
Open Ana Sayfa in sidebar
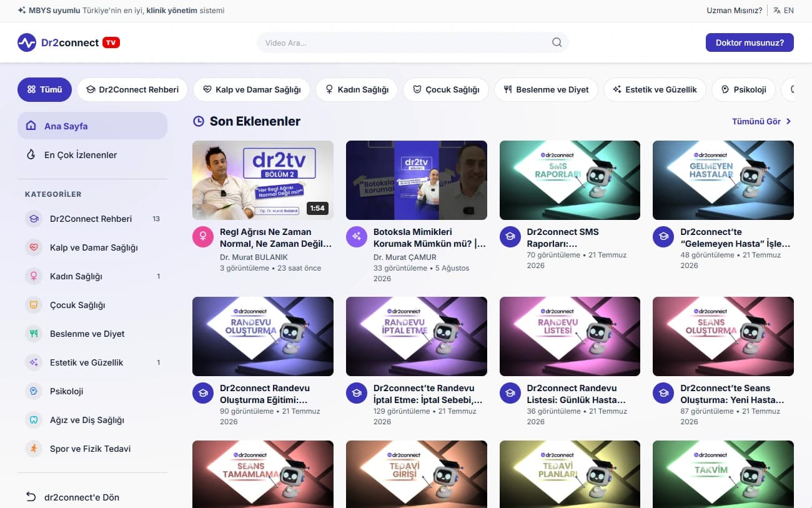tap(92, 126)
